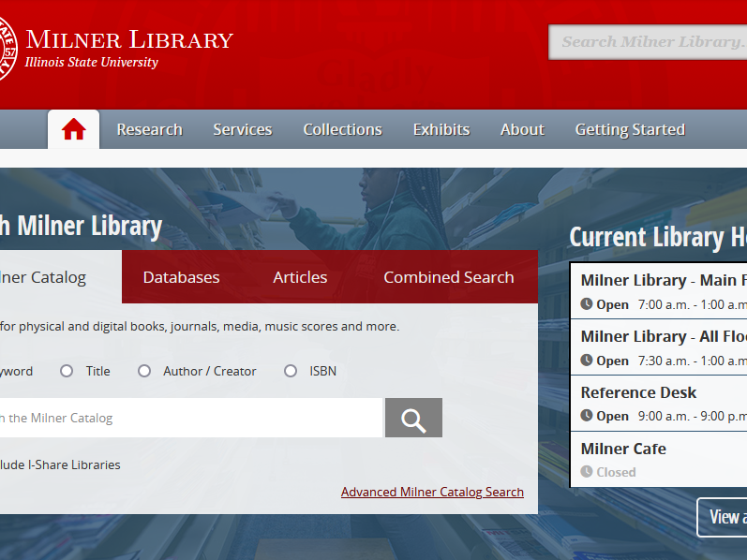Switch to the Articles tab
This screenshot has width=747, height=560.
pyautogui.click(x=300, y=277)
